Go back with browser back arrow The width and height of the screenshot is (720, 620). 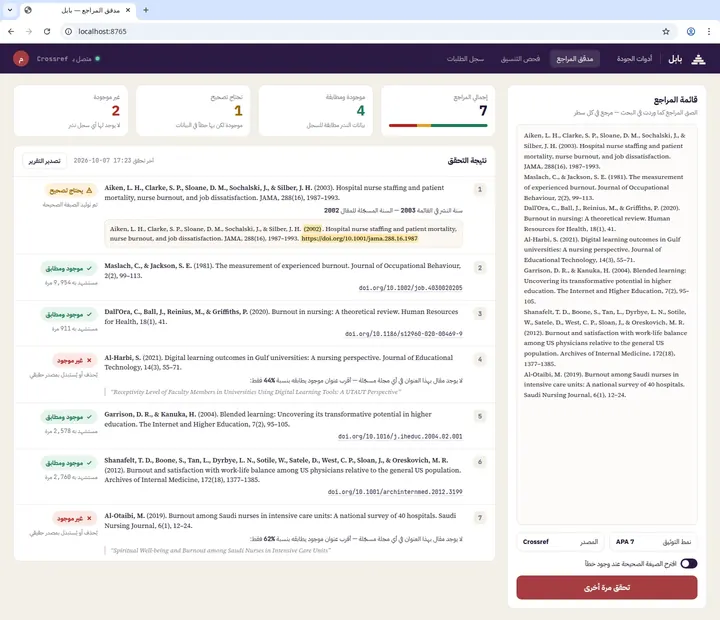coord(11,31)
